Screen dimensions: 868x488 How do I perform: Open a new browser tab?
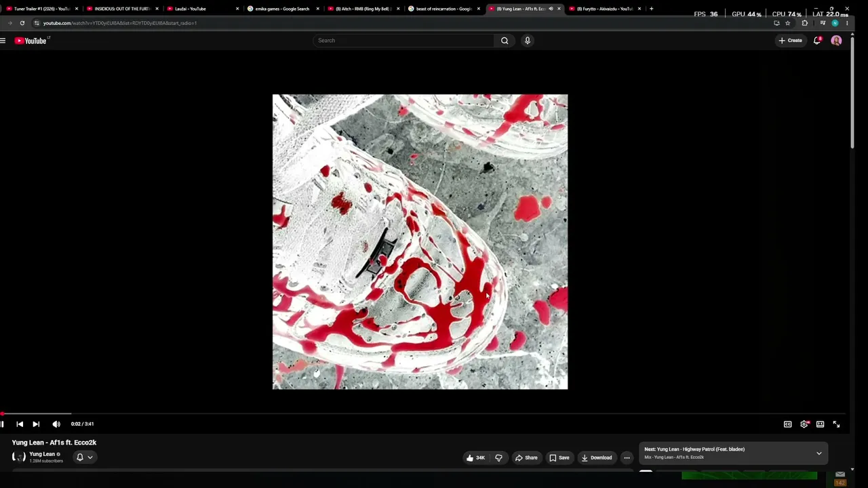[x=651, y=9]
